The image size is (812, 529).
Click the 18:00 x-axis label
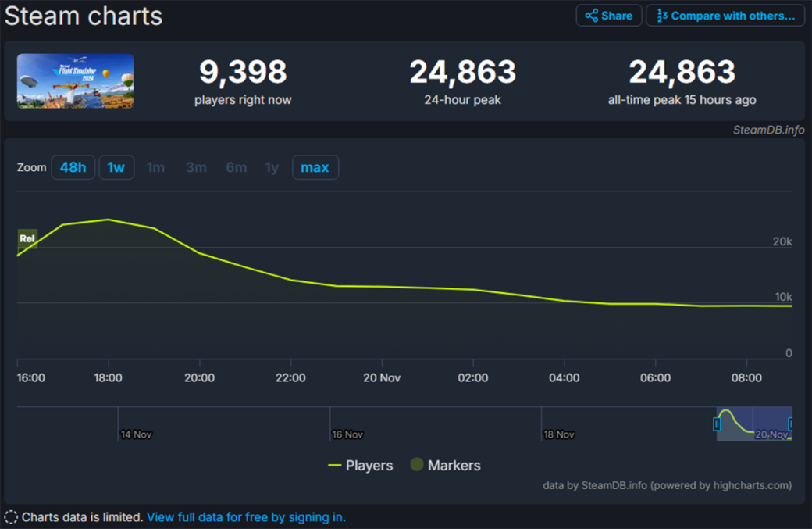tap(109, 377)
